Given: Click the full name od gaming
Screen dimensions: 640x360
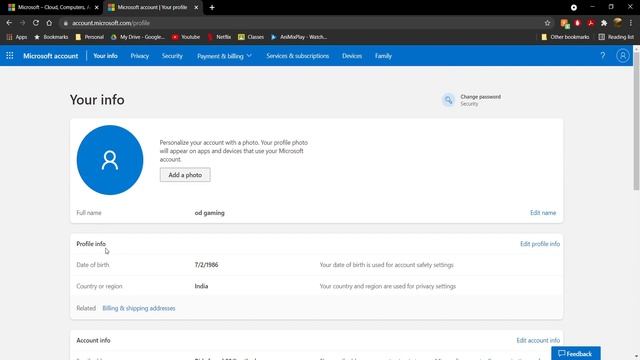Looking at the screenshot, I should pos(209,213).
